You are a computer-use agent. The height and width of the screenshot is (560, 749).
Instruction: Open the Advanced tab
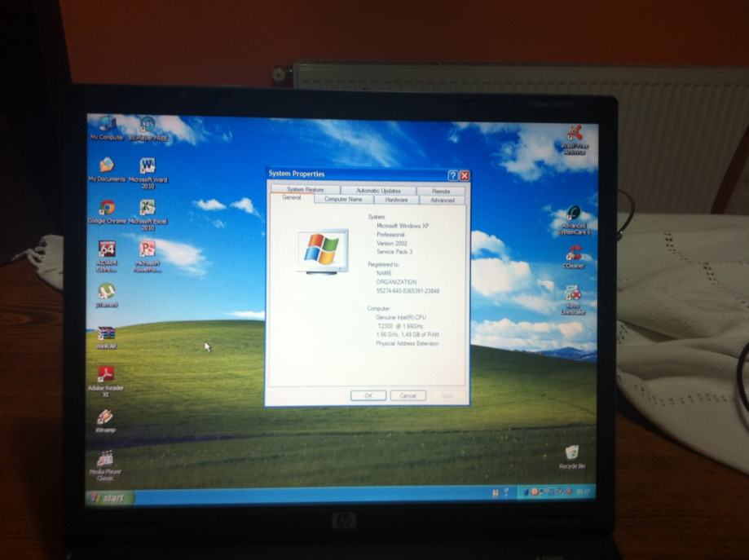tap(443, 201)
